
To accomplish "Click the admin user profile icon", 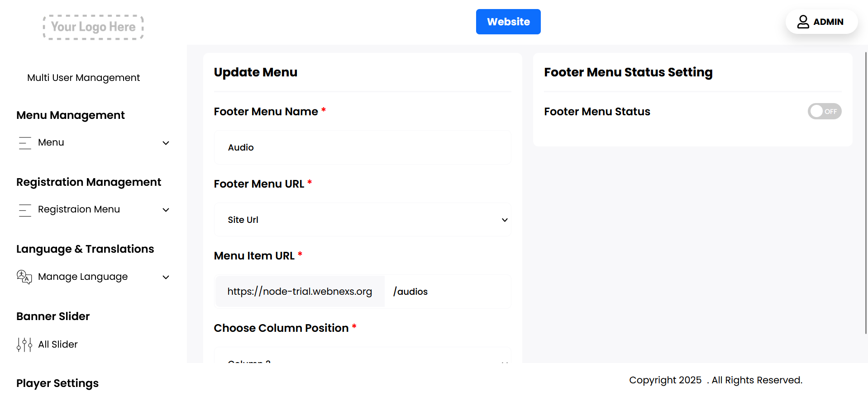I will pyautogui.click(x=803, y=22).
